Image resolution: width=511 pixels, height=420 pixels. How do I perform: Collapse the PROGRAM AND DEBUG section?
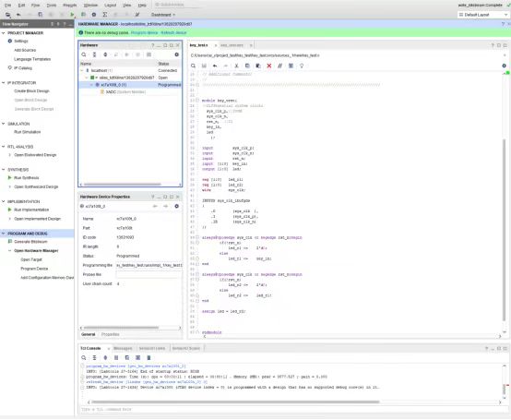click(4, 234)
